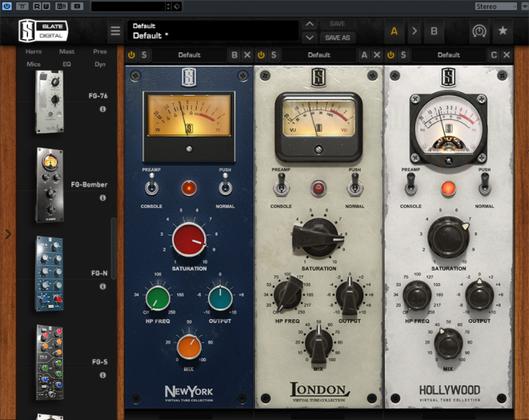The width and height of the screenshot is (529, 420).
Task: Open the Pres category tab
Action: [x=100, y=52]
